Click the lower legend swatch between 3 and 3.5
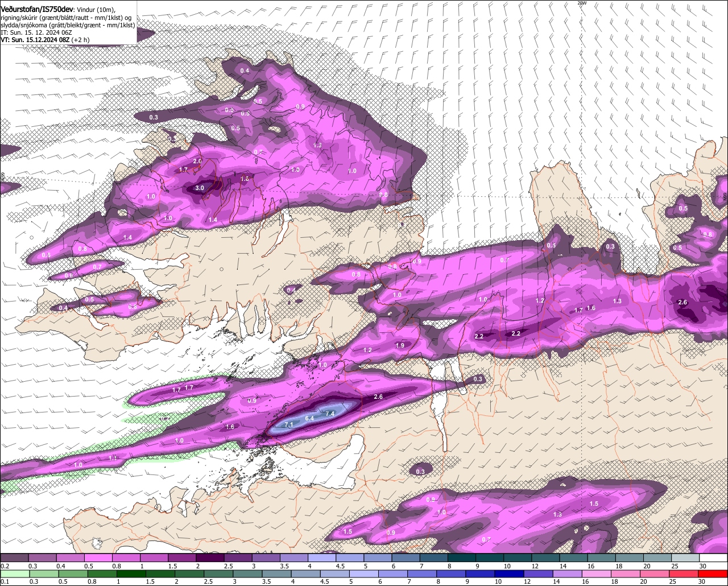Screen dimensions: 728x586 click(248, 573)
